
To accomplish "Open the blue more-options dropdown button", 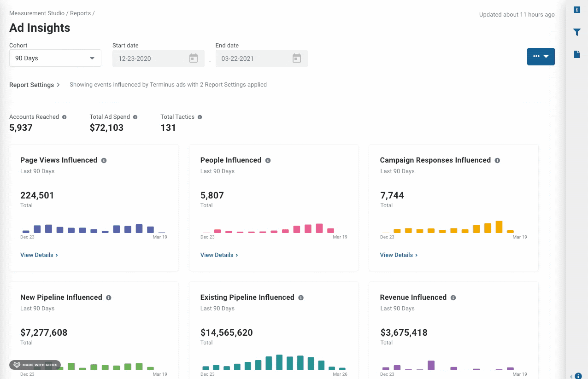I will coord(541,56).
